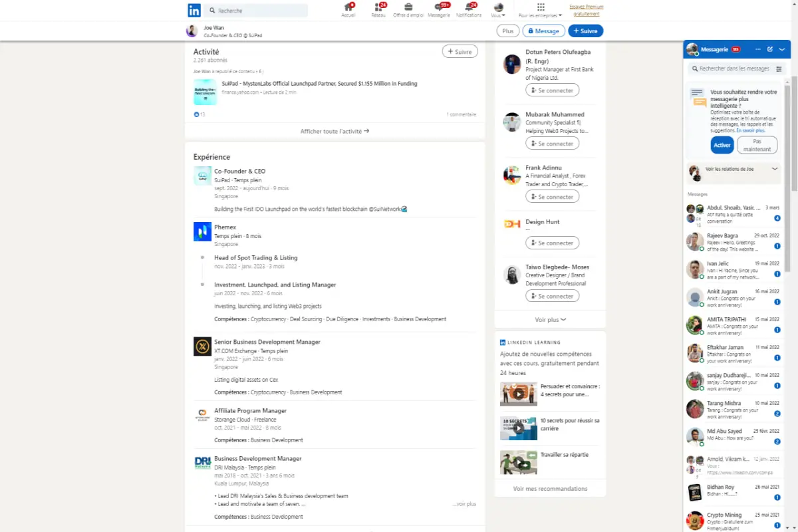The image size is (798, 532).
Task: Open conversation with Ivan Jelic
Action: pos(734,270)
